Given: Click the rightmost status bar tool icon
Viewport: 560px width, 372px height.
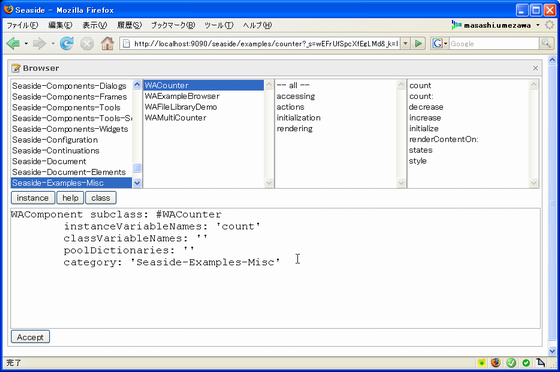Looking at the screenshot, I should (541, 363).
